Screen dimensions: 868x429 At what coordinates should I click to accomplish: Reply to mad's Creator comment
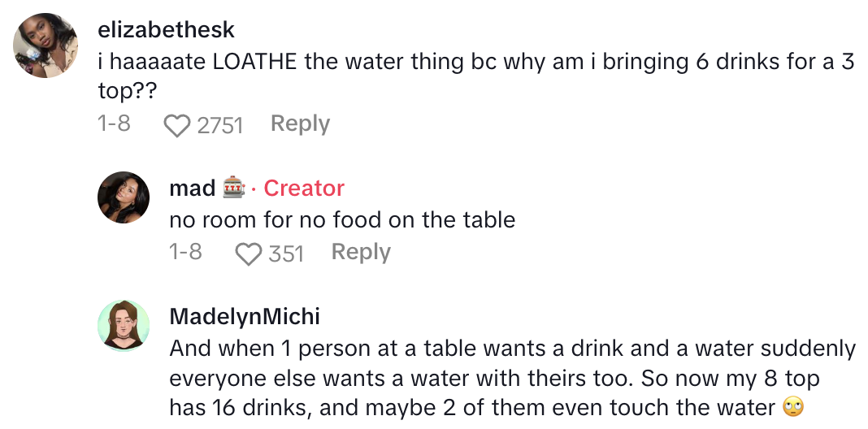click(361, 252)
